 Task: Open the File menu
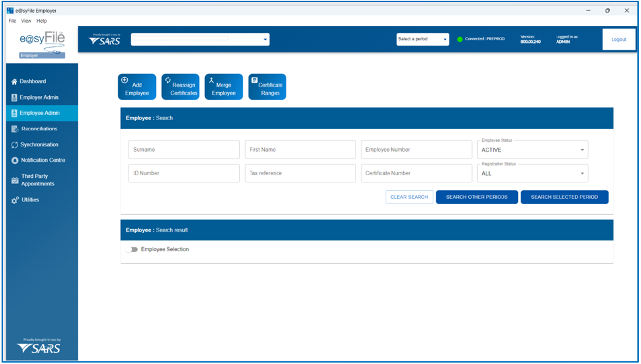coord(12,21)
